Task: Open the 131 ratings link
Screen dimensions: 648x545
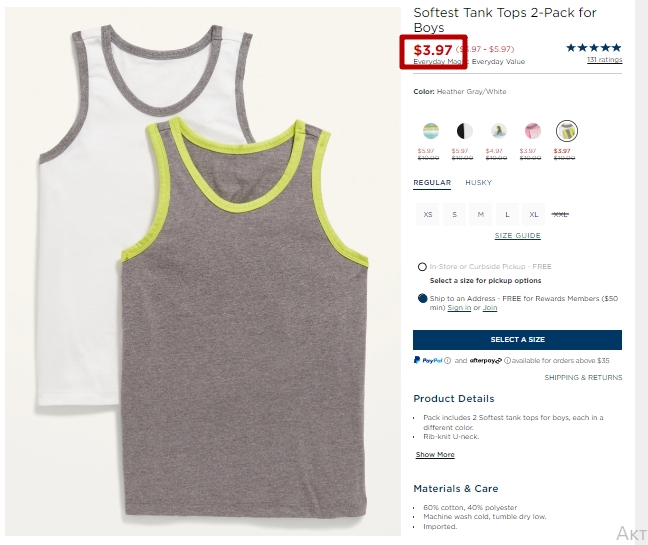Action: (604, 60)
